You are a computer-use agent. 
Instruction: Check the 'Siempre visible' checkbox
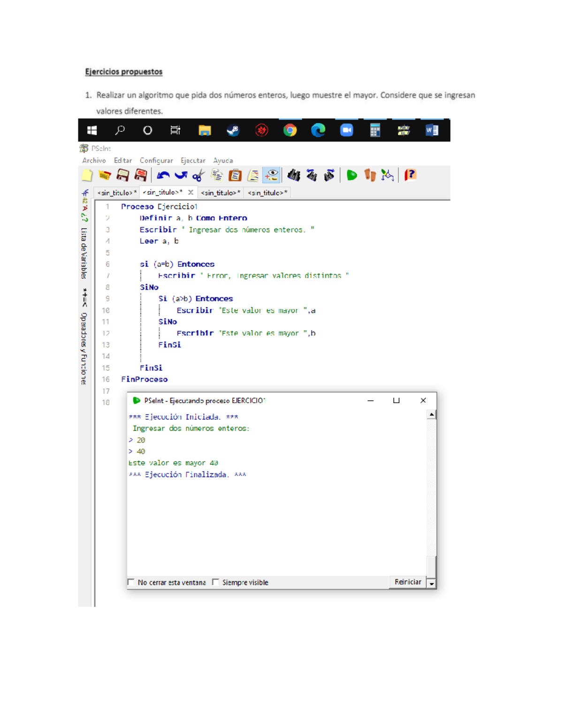tap(215, 582)
